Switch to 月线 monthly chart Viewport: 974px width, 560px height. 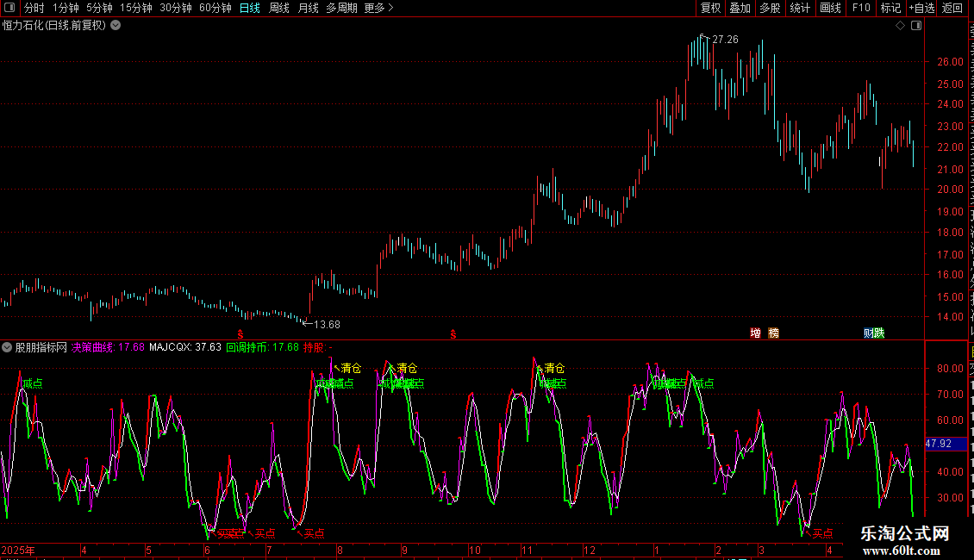(308, 8)
